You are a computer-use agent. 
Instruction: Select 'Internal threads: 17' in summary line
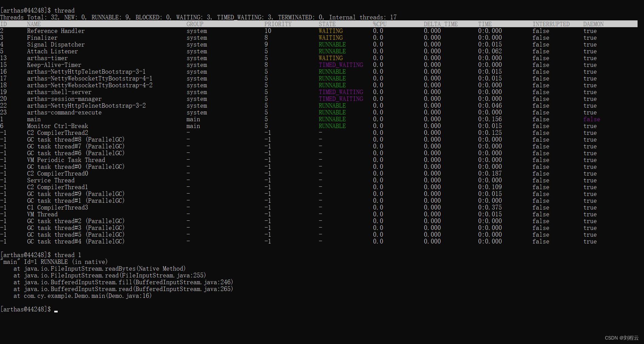click(x=363, y=17)
